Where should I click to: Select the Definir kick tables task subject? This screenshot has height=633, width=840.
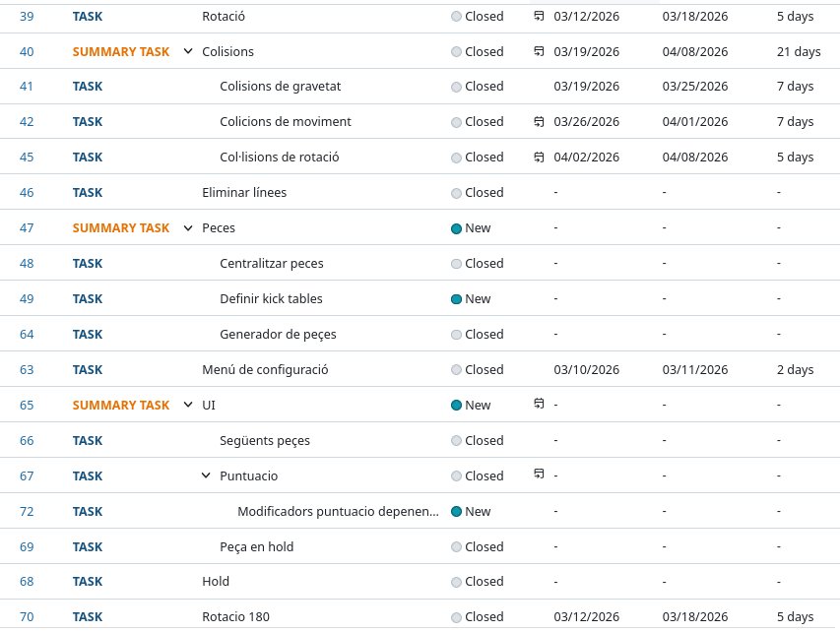click(271, 299)
